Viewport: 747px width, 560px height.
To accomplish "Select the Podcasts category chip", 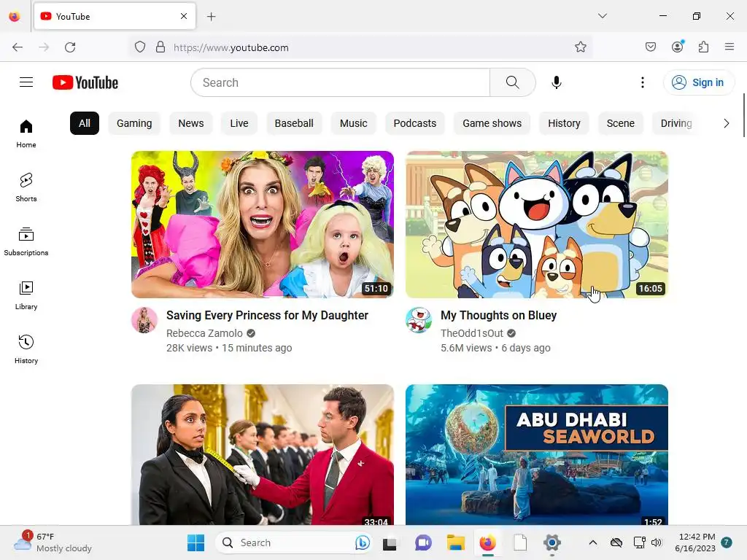I will coord(415,123).
